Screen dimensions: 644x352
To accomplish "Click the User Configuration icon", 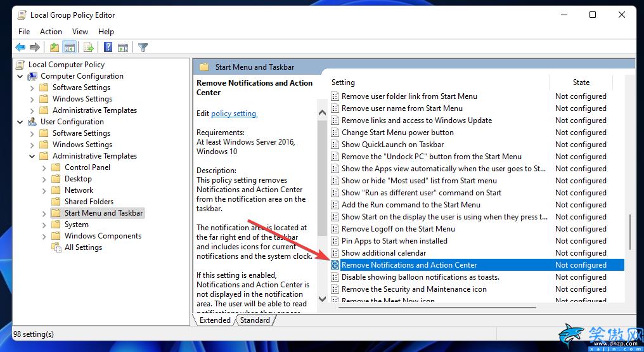I will pyautogui.click(x=32, y=122).
